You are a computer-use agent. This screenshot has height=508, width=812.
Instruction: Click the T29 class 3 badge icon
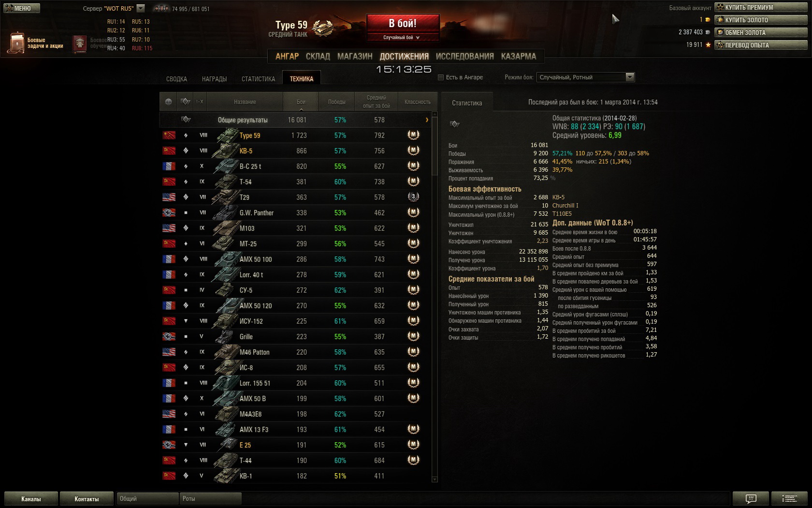[413, 197]
